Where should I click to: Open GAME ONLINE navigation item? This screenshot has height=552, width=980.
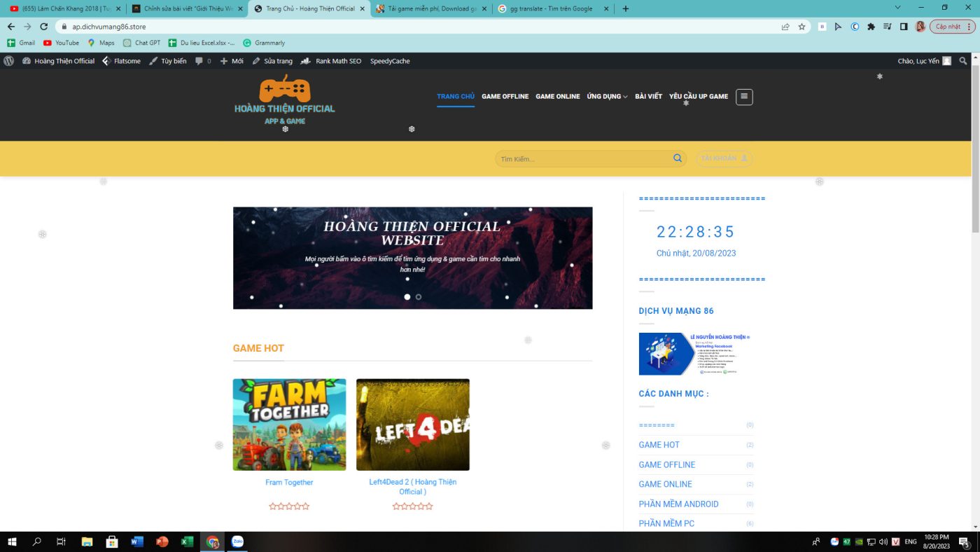[x=558, y=97]
